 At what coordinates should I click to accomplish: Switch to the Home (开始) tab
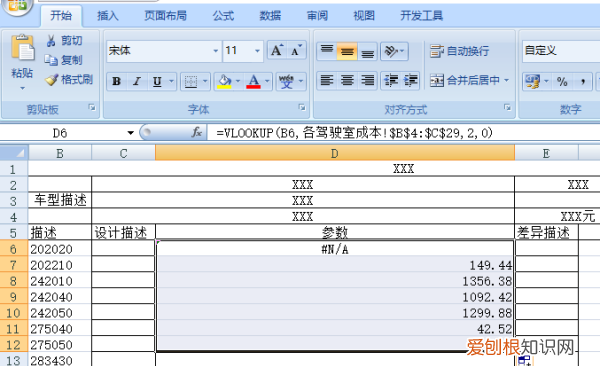tap(61, 16)
